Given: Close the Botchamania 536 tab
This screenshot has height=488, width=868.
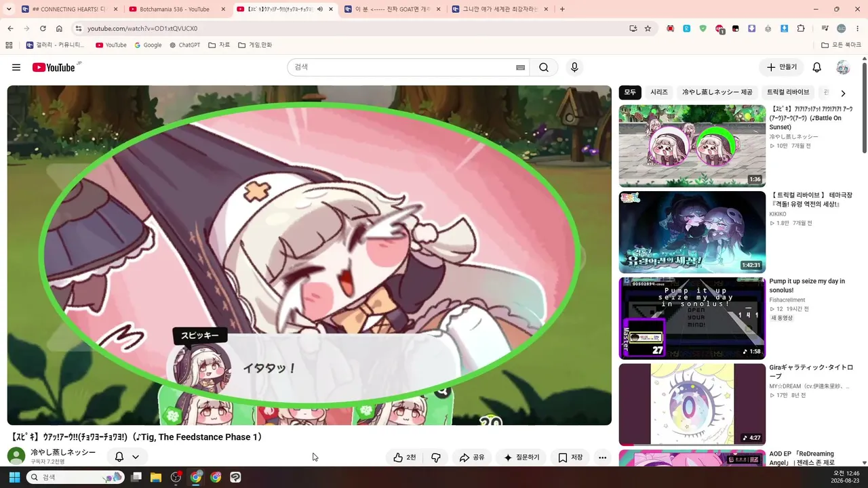Looking at the screenshot, I should 223,9.
